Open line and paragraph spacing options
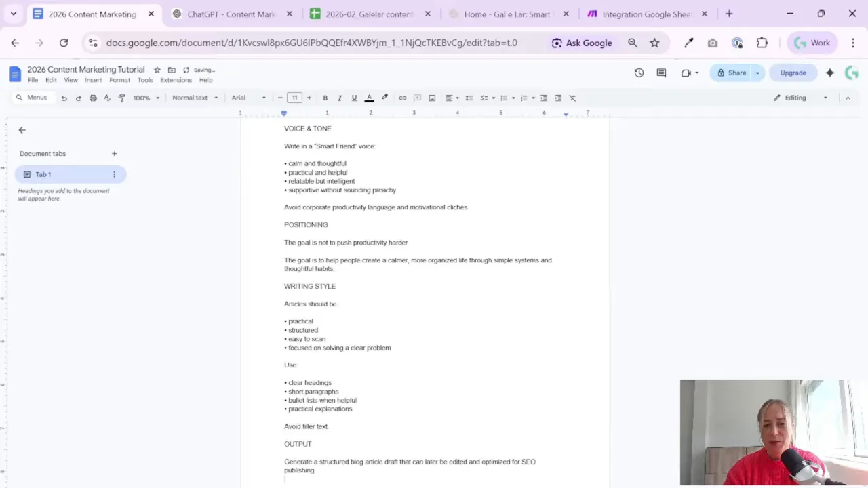868x488 pixels. [469, 98]
